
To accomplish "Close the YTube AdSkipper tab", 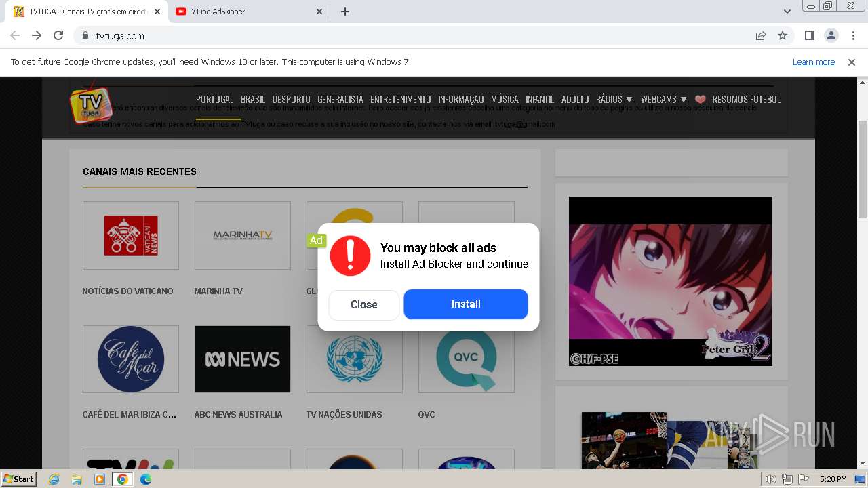I will click(x=319, y=12).
